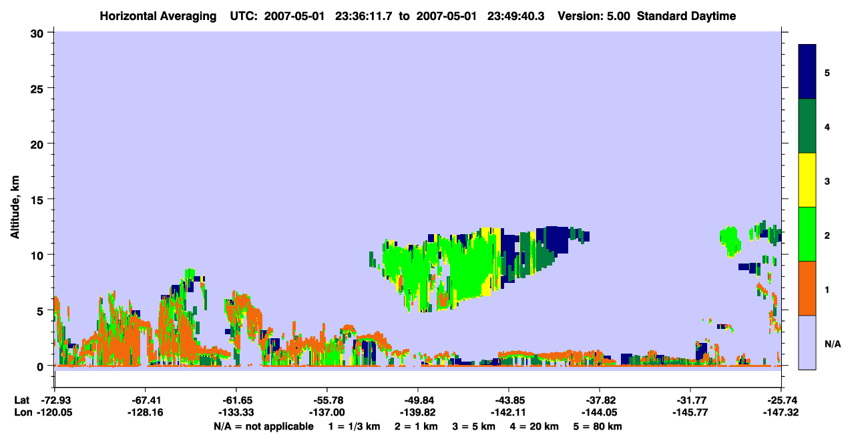Click longitude value -137.00

click(327, 412)
